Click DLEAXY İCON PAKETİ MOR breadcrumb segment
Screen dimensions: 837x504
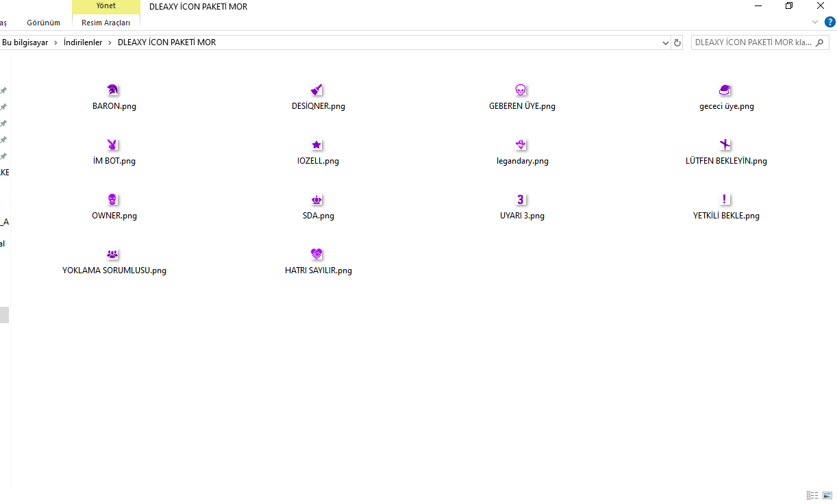167,42
